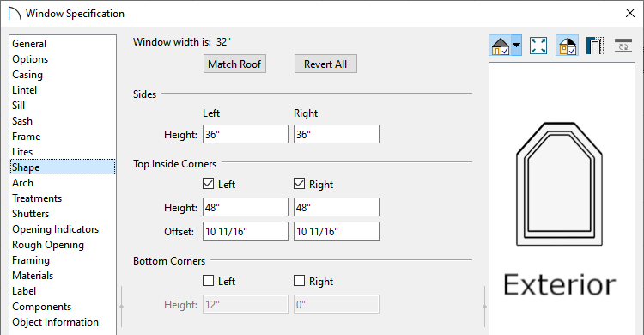
Task: Go to the Sill panel
Action: (x=63, y=106)
